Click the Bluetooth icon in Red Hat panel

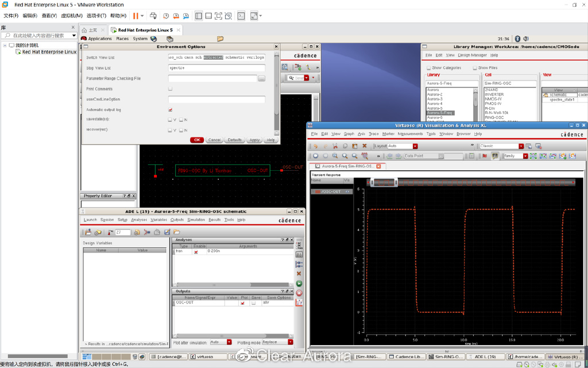point(517,39)
